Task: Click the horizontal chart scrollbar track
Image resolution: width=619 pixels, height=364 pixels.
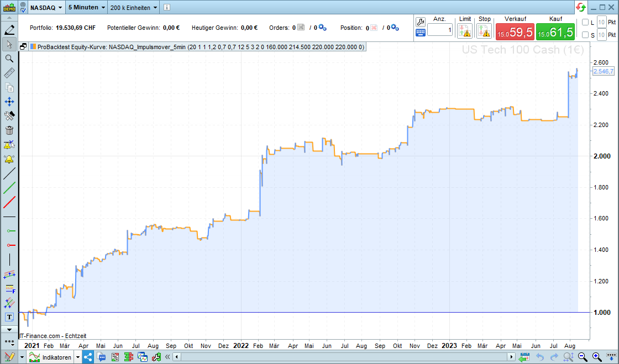Action: tap(343, 357)
